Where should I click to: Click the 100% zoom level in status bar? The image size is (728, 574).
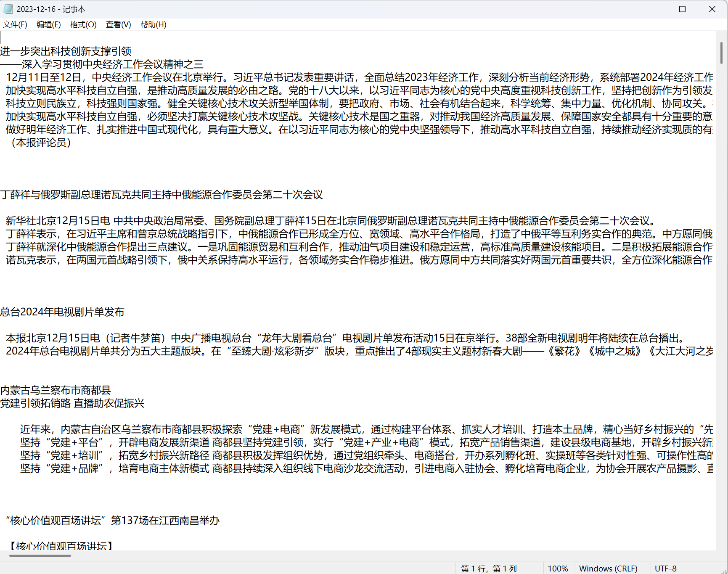tap(558, 569)
